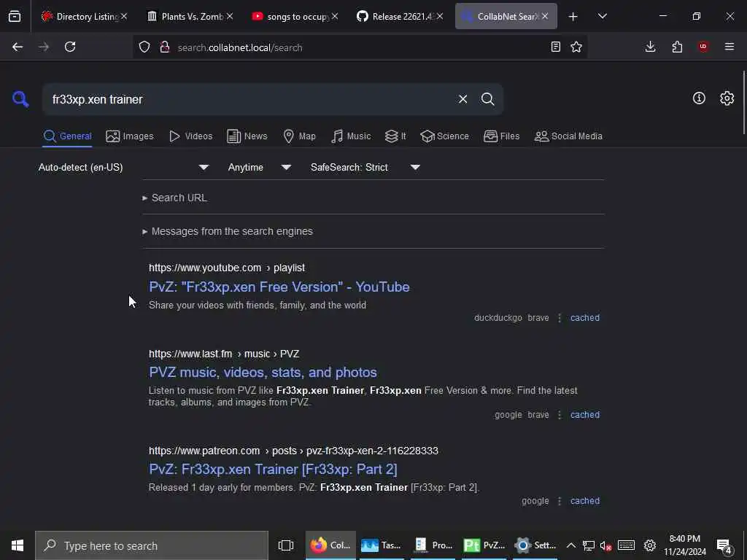
Task: Open PvZ Fr33xp.xen Trainer Patreon result
Action: point(273,469)
